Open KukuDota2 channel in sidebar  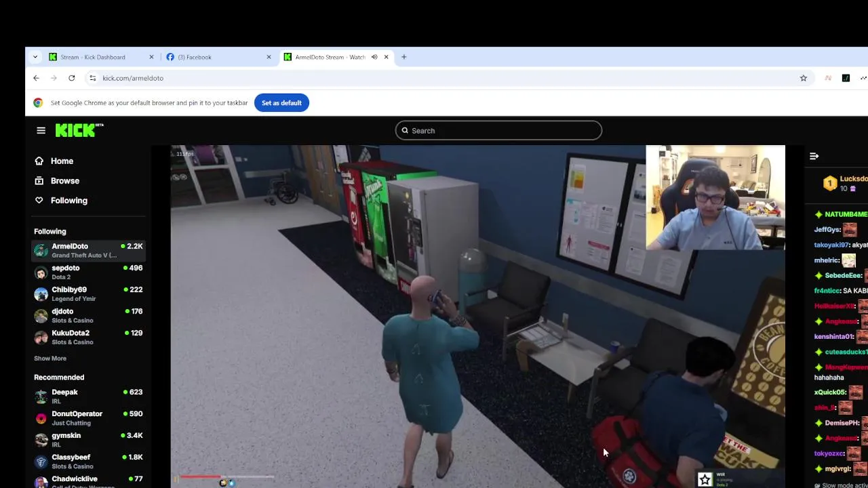click(88, 338)
